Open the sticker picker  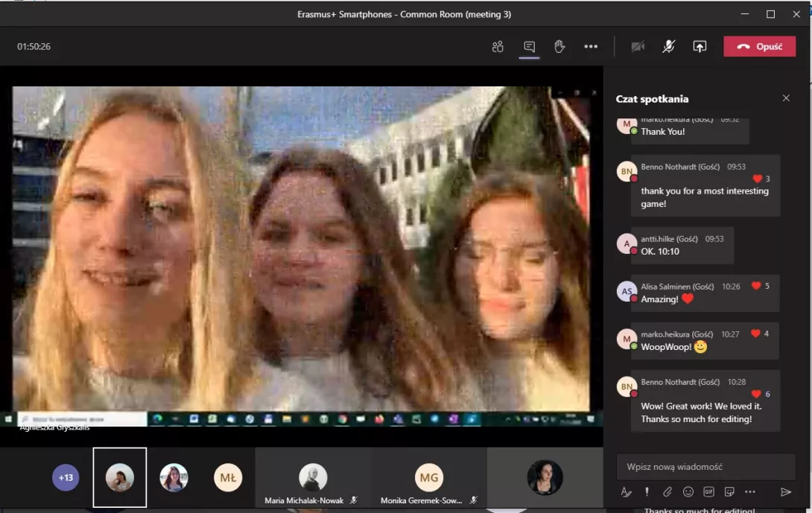729,492
